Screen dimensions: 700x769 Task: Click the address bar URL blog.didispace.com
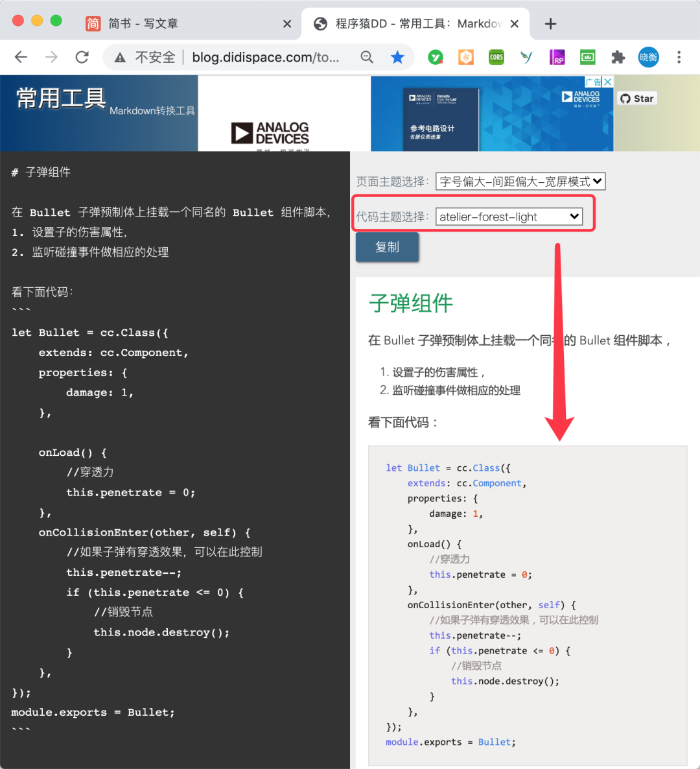point(265,57)
